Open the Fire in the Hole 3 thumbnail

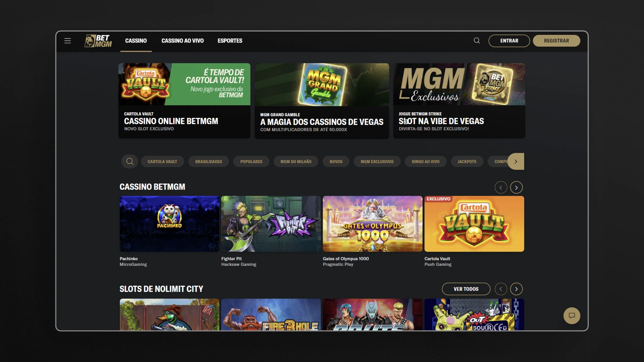pos(271,314)
